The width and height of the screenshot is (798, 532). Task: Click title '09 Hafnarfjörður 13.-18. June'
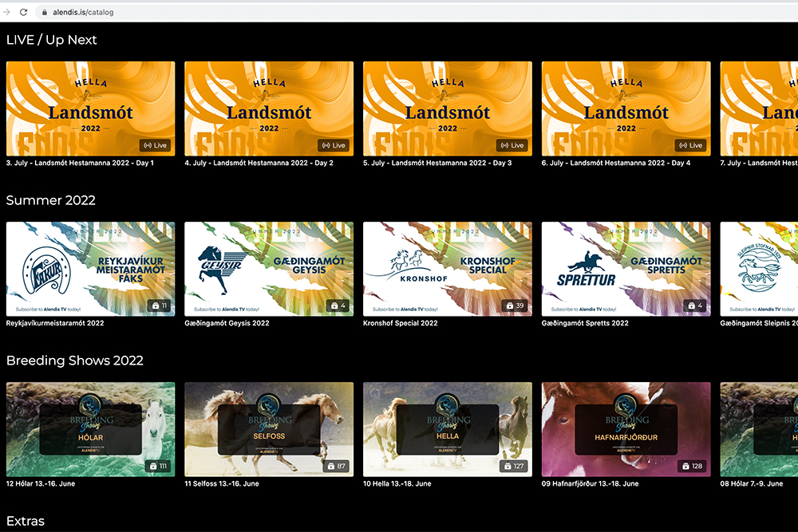pos(591,483)
